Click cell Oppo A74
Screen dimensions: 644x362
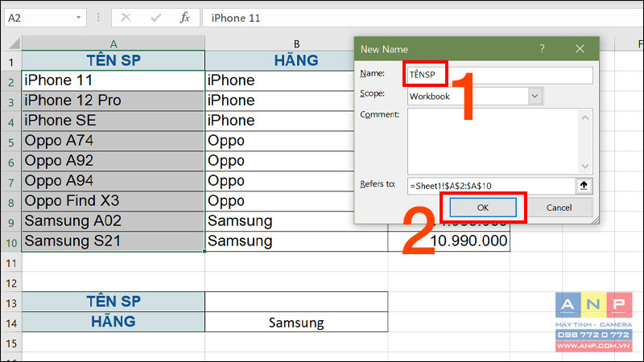(x=114, y=141)
